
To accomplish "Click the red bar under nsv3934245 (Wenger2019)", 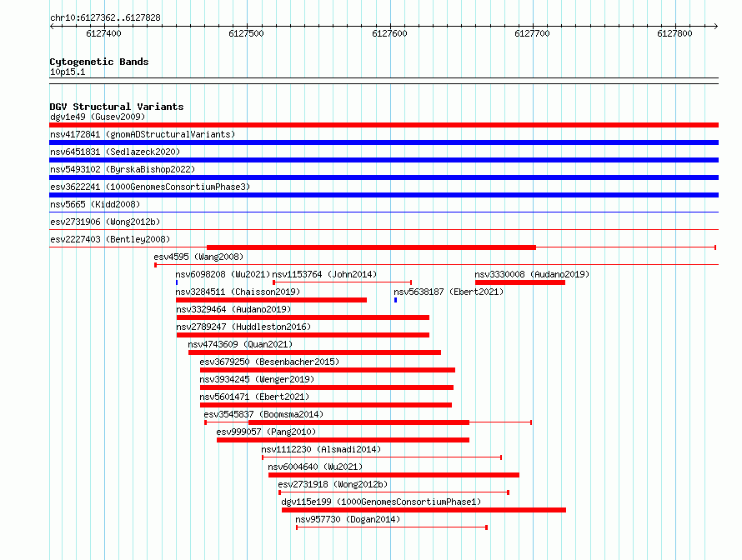I will (327, 387).
